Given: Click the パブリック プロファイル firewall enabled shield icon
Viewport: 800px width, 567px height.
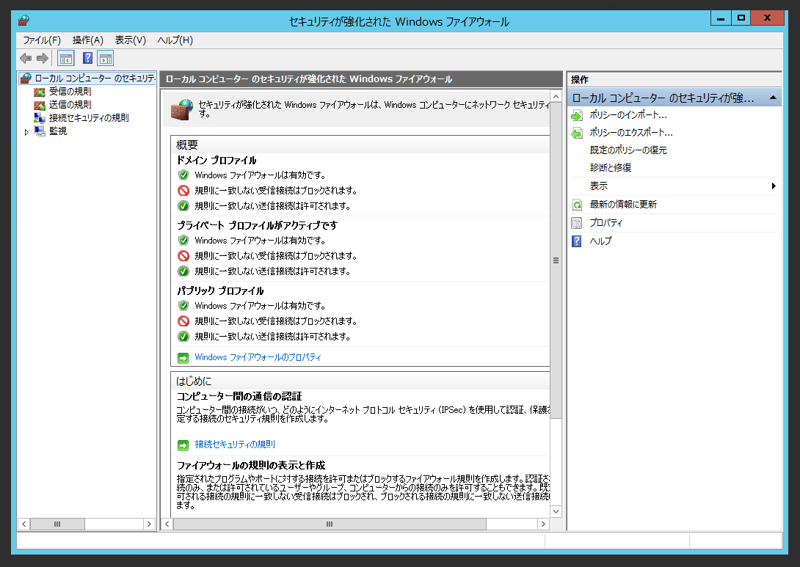Looking at the screenshot, I should [x=183, y=306].
